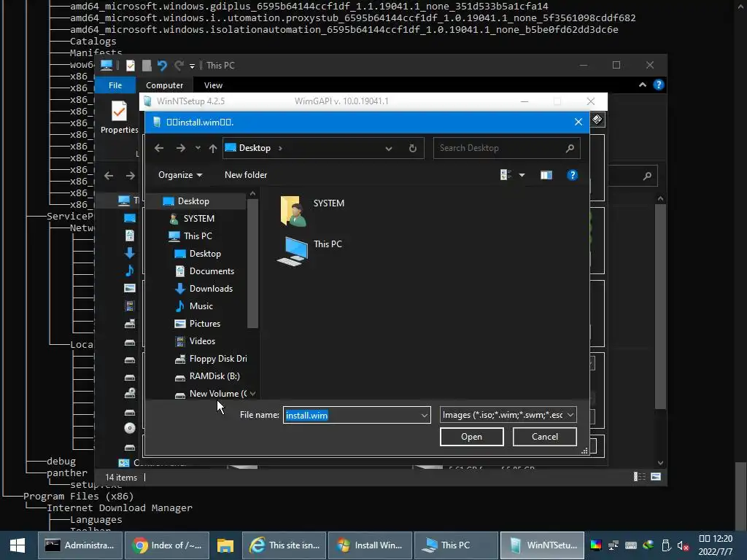Screen dimensions: 747x560
Task: Click the taskbar clock
Action: 716,545
